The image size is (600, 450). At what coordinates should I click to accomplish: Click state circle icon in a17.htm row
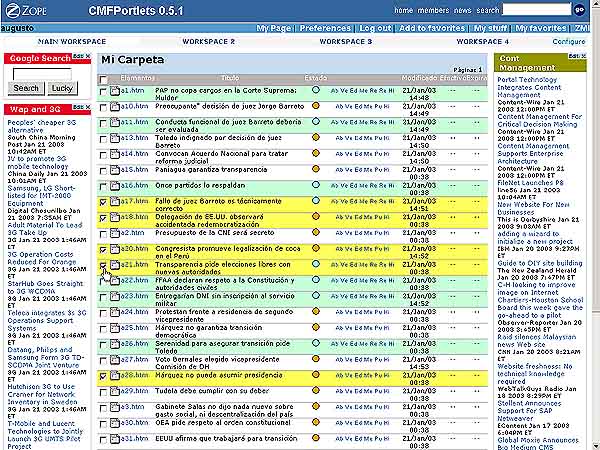(316, 201)
